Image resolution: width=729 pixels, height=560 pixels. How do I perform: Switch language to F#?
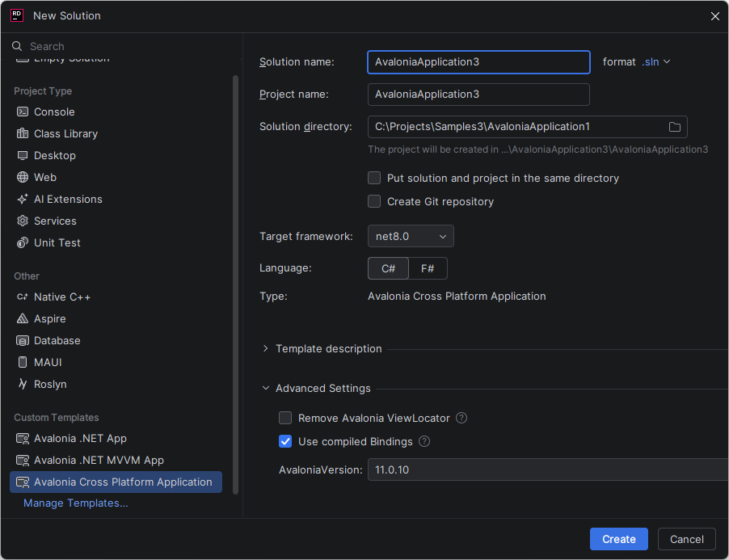[x=428, y=267]
